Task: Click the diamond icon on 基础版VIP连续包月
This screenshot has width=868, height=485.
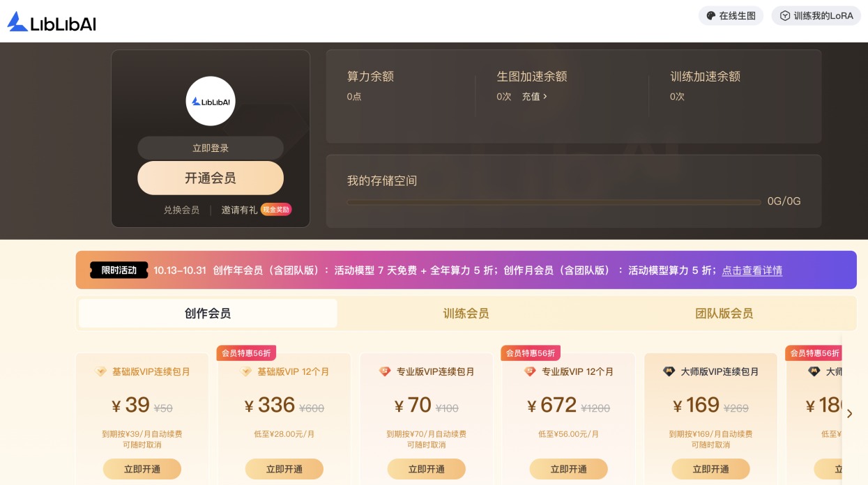Action: (101, 372)
